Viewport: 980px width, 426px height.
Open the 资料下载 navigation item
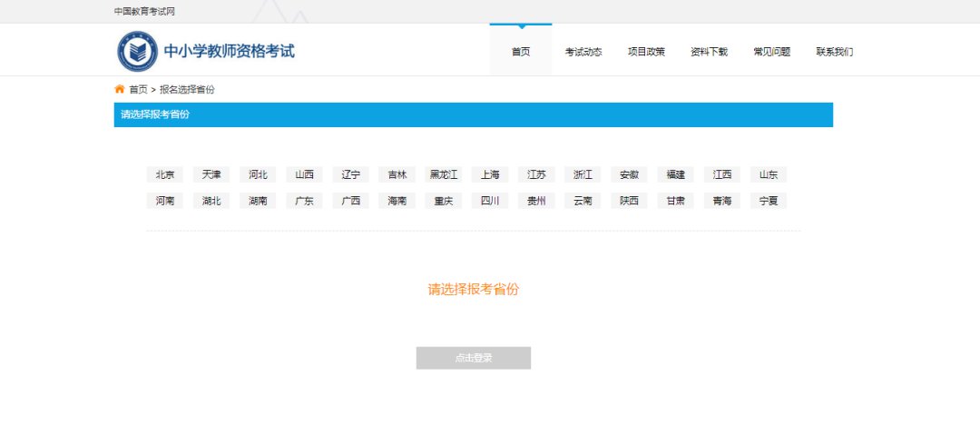(x=709, y=52)
